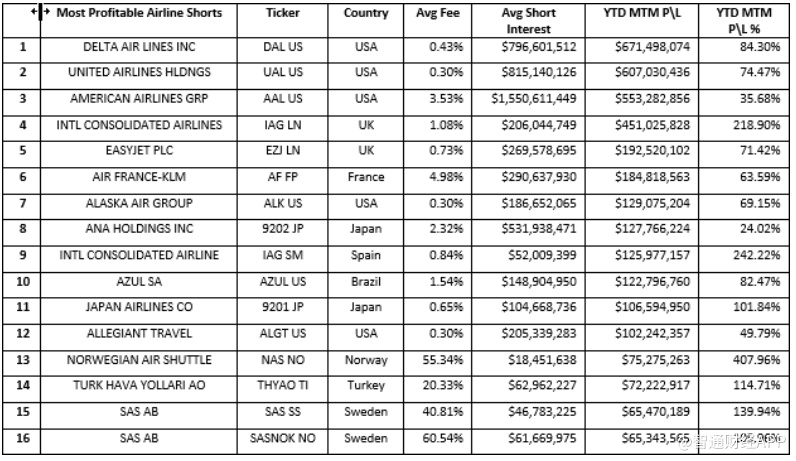Select the Country column header
Screen dimensions: 796x461
click(366, 14)
